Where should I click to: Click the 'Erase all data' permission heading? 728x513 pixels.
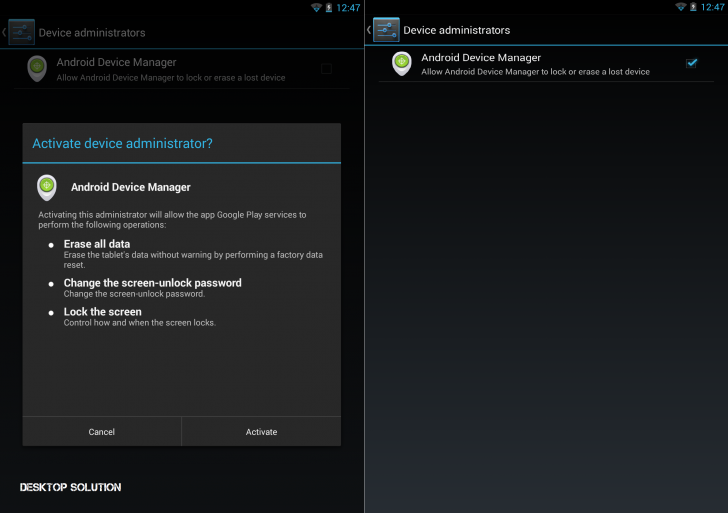tap(97, 244)
